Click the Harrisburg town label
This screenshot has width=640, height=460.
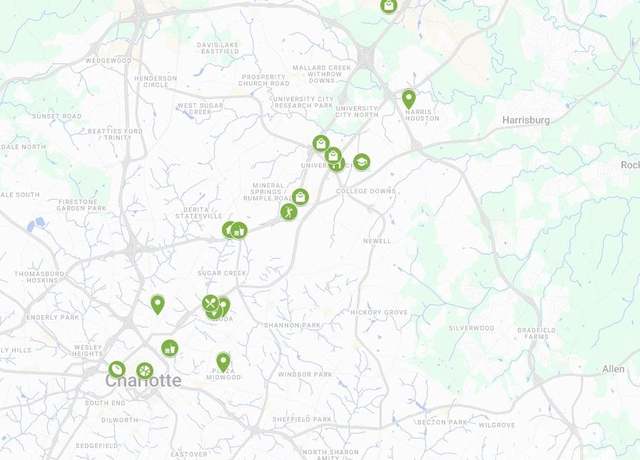coord(526,120)
